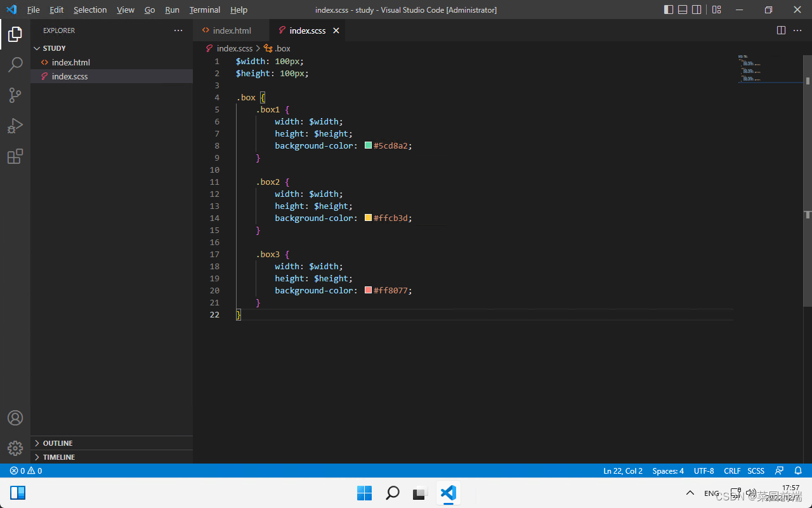Expand the TIMELINE section
The width and height of the screenshot is (812, 508).
coord(112,457)
